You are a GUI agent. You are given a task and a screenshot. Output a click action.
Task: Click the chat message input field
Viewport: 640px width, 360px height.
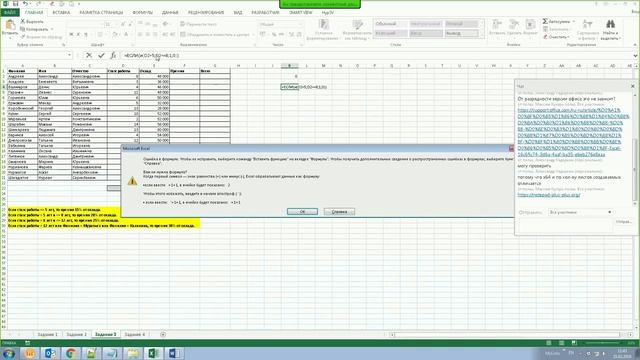click(566, 225)
